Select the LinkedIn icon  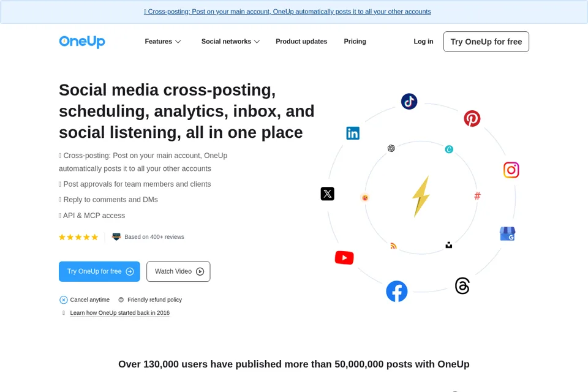[x=353, y=133]
